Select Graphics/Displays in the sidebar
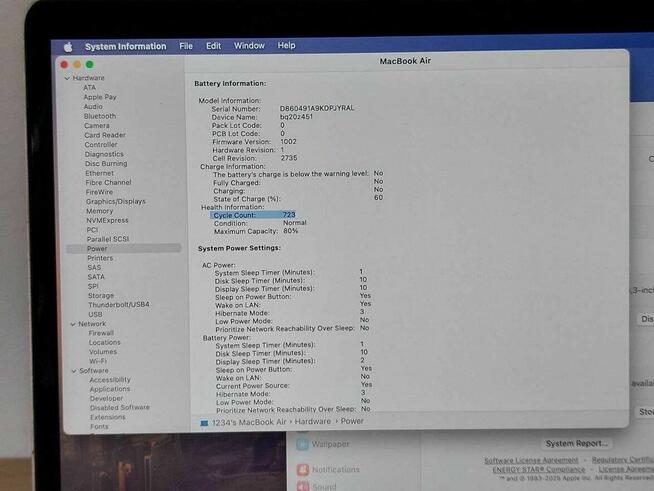 pyautogui.click(x=116, y=201)
